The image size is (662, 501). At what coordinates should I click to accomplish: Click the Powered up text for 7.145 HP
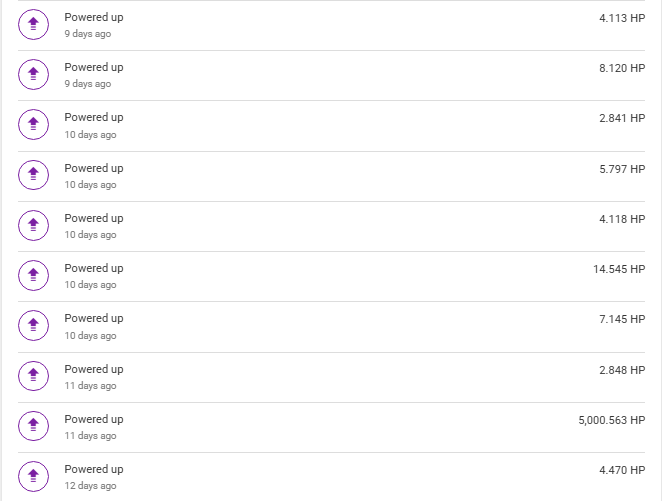94,319
